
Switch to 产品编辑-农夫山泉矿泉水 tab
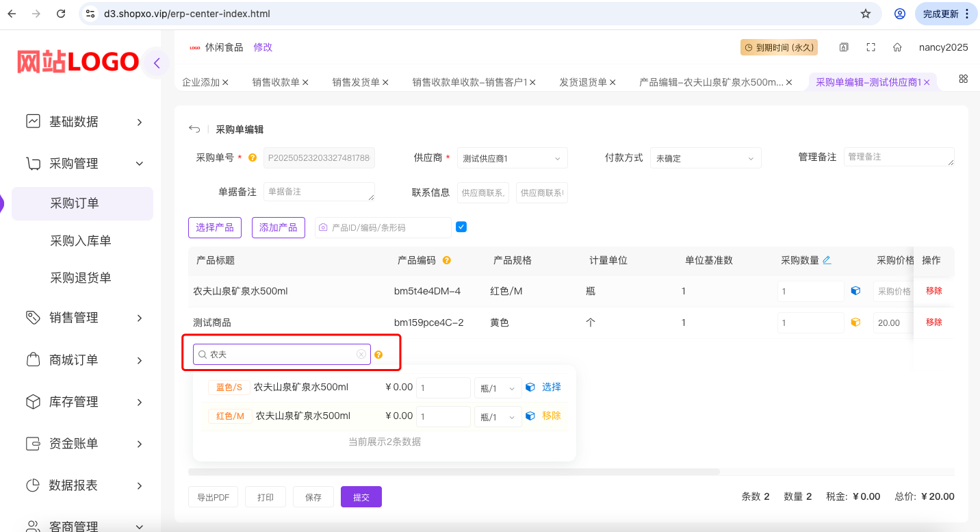pyautogui.click(x=711, y=82)
